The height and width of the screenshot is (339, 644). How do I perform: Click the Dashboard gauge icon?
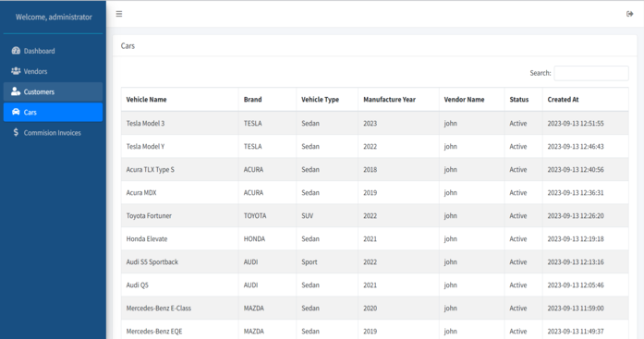pos(16,51)
